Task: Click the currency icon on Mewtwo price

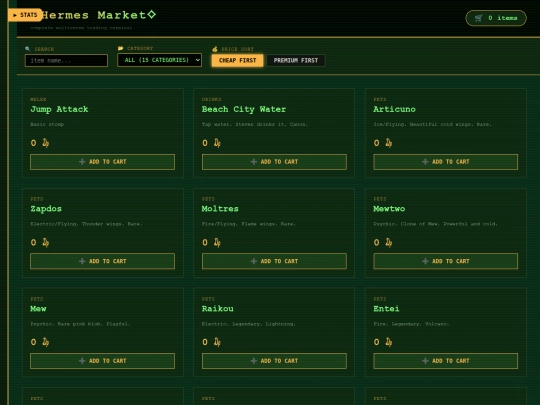Action: click(389, 242)
